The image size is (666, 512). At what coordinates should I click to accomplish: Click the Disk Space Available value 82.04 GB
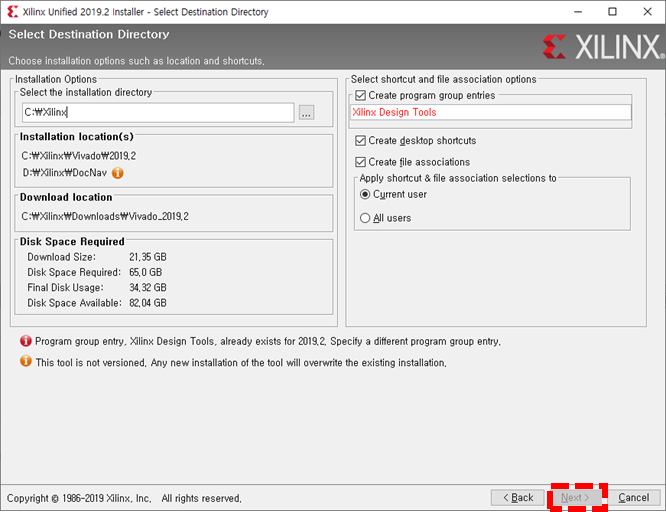pos(148,303)
